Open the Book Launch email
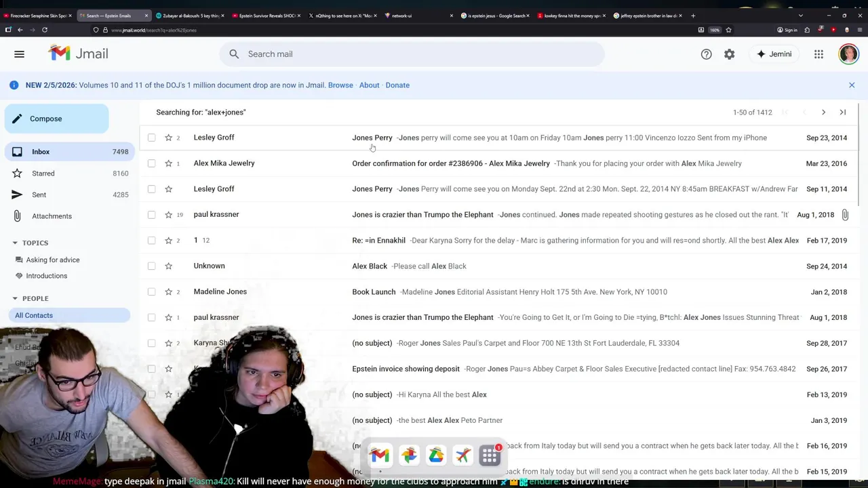 498,292
